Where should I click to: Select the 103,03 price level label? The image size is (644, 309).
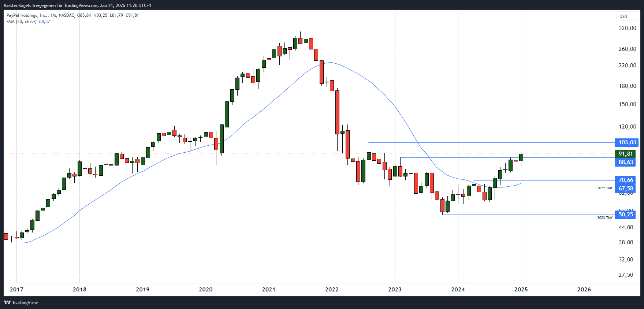[x=627, y=142]
